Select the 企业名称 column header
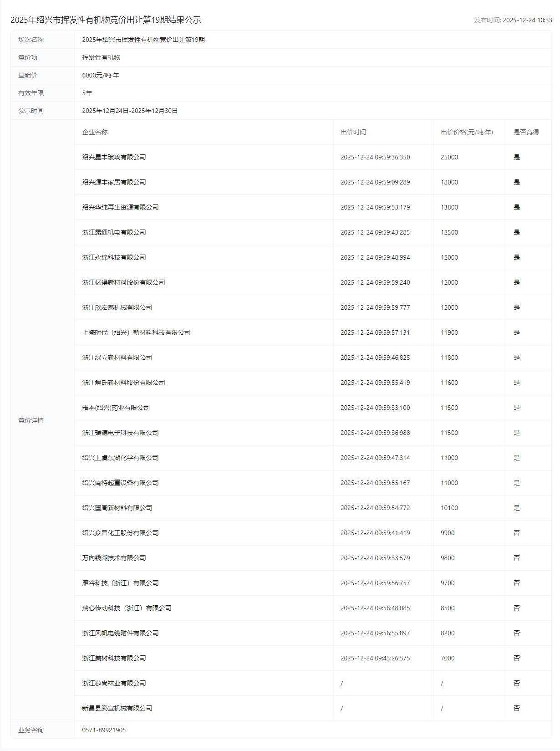Viewport: 560px width, 751px height. (95, 132)
